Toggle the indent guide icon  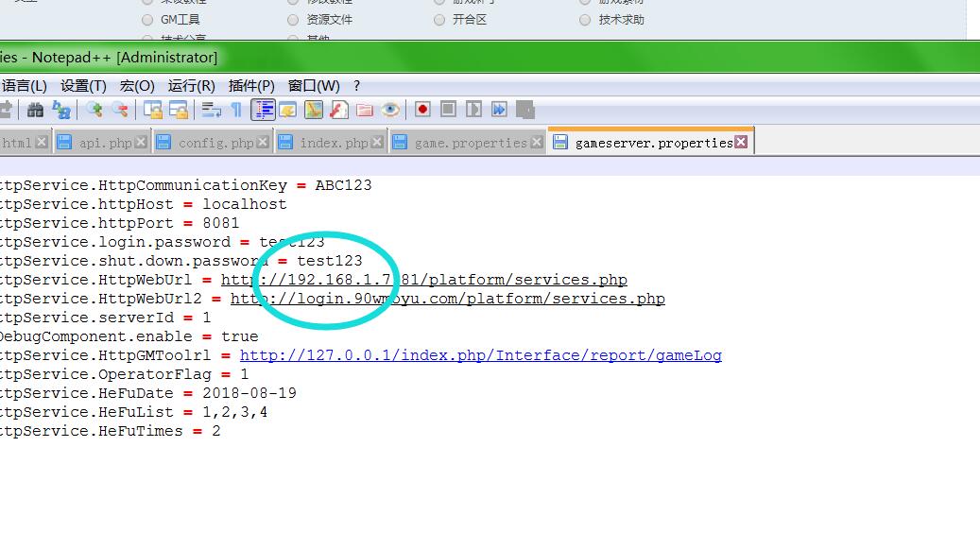pyautogui.click(x=263, y=110)
